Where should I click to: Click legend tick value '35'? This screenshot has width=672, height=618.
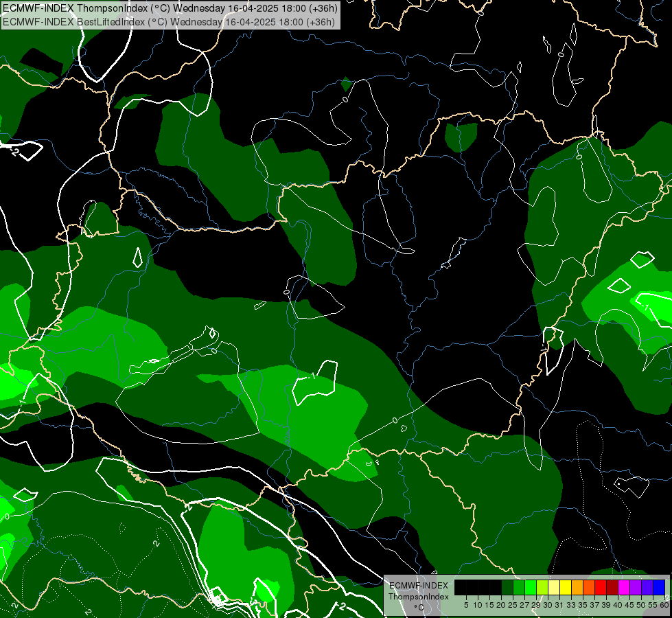tap(583, 605)
